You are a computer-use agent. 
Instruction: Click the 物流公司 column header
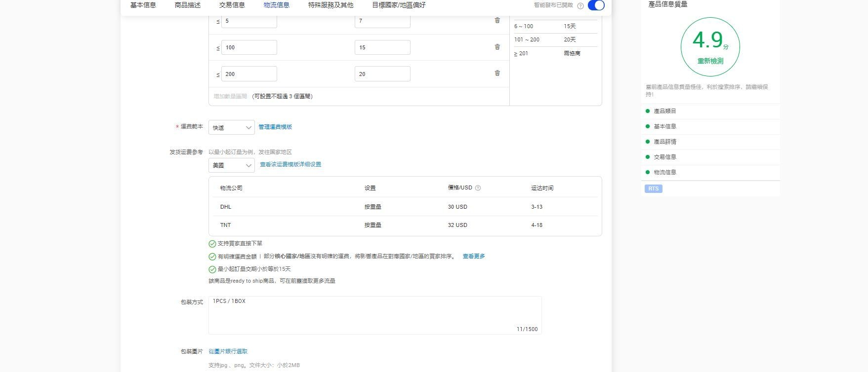[231, 188]
